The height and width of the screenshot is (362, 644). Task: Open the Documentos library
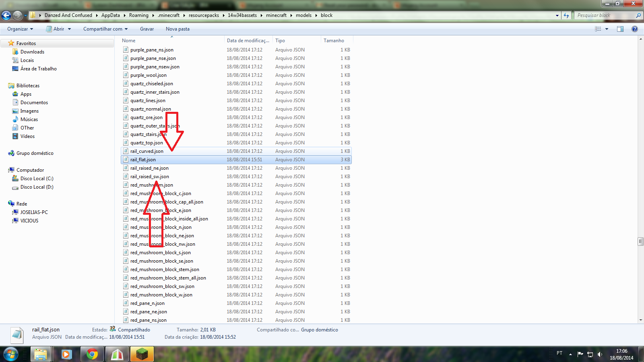[x=34, y=103]
